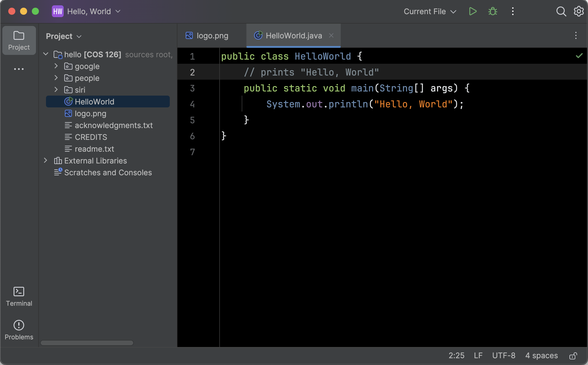Click the green checkmark gutter indicator line 1

[x=579, y=55]
